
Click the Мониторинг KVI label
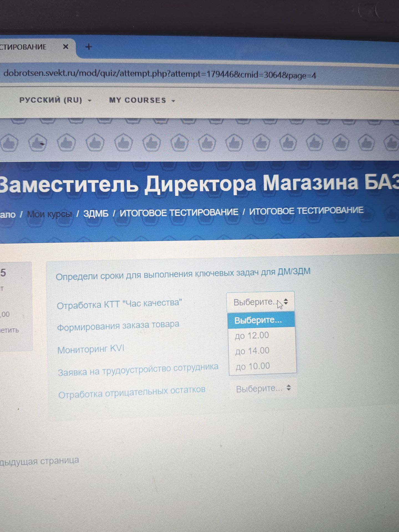pyautogui.click(x=91, y=349)
